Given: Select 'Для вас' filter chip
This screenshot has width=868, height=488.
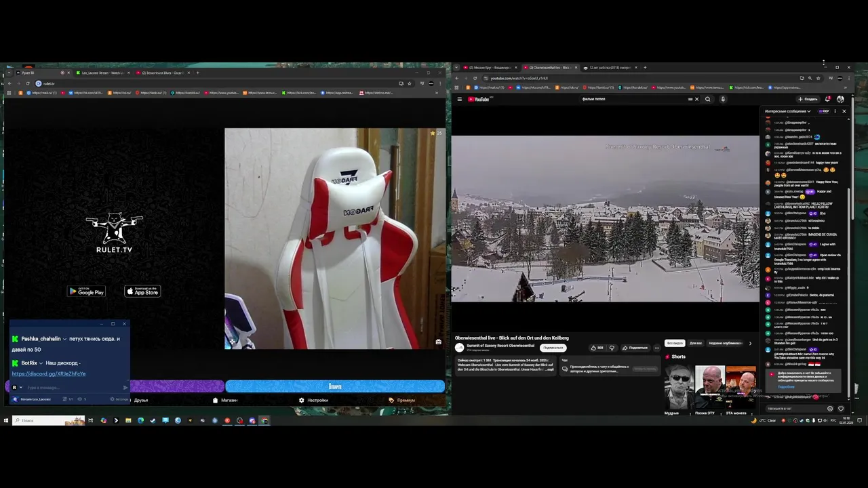Looking at the screenshot, I should coord(696,343).
